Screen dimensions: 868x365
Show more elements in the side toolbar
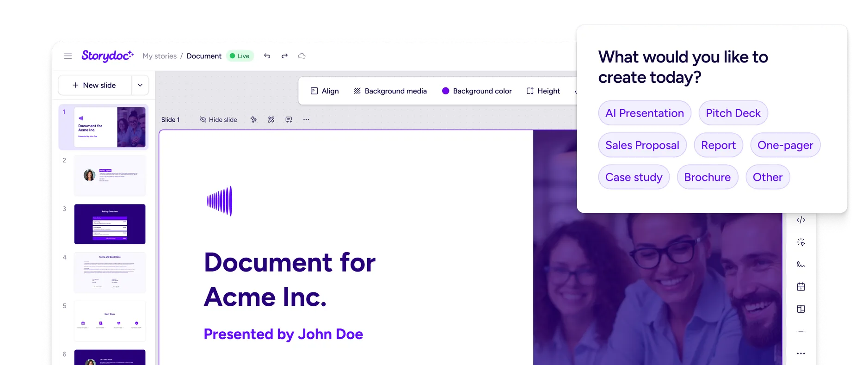pyautogui.click(x=801, y=353)
